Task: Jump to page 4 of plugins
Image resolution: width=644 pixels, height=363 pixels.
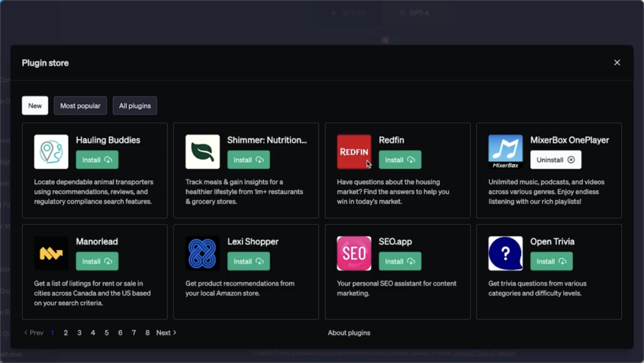Action: pyautogui.click(x=93, y=333)
